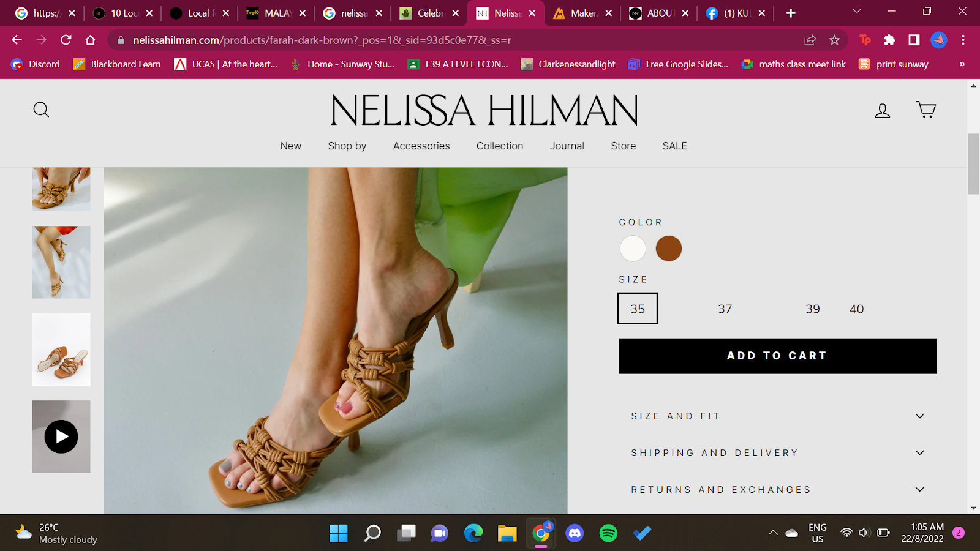
Task: Open the Windows Start menu
Action: [x=338, y=533]
